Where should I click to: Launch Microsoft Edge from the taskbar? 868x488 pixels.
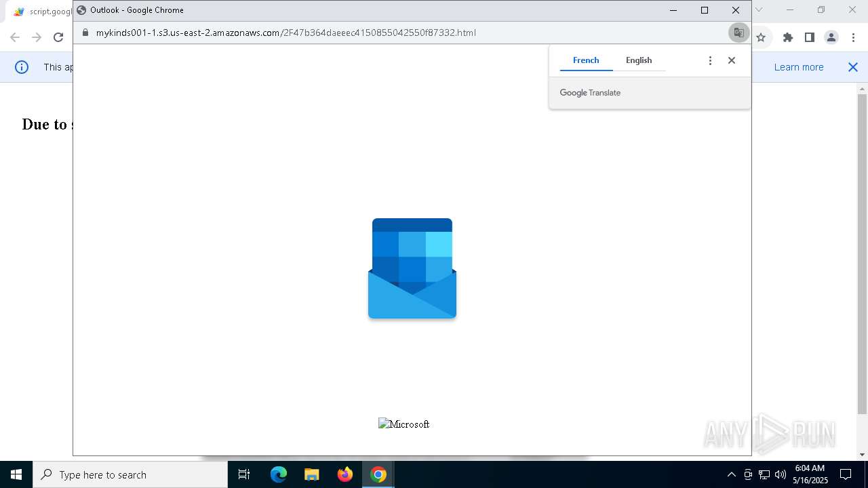[x=279, y=474]
